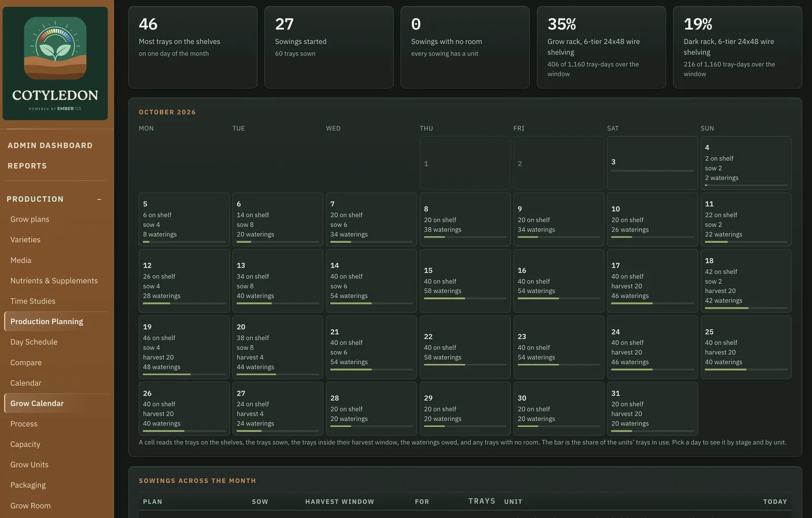Choose the October 13 cell

278,281
